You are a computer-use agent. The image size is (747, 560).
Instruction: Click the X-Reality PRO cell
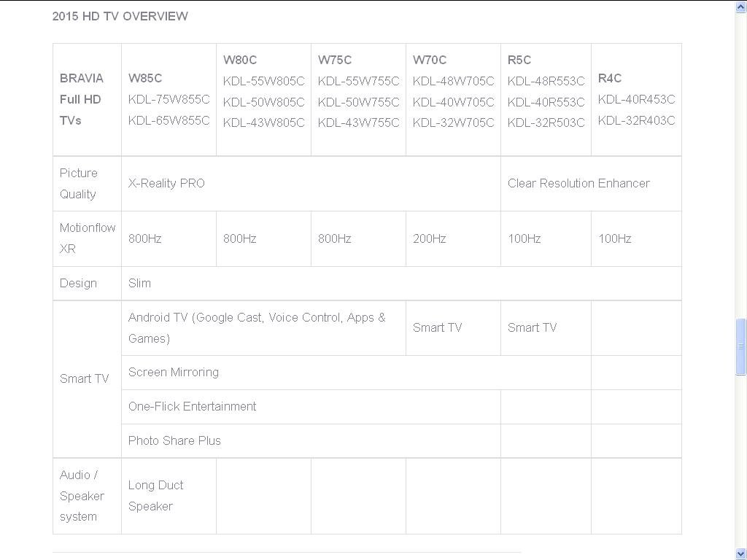pos(166,183)
